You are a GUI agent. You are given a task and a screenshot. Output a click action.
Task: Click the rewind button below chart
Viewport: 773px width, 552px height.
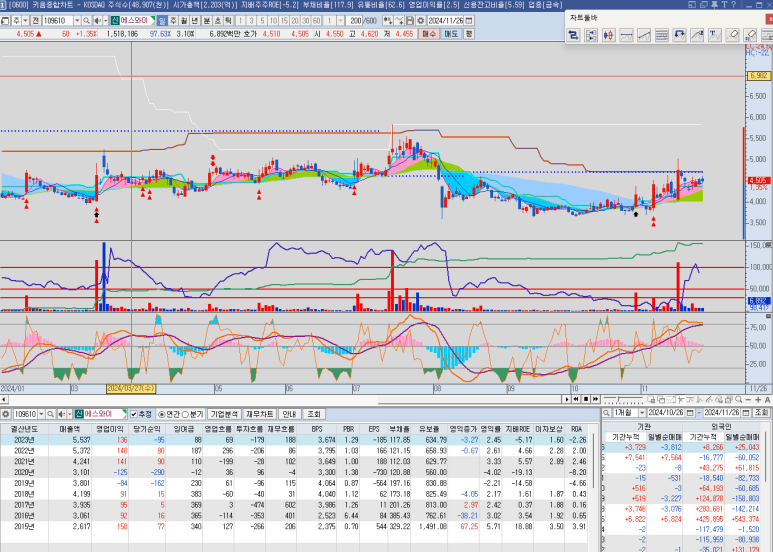tap(576, 399)
